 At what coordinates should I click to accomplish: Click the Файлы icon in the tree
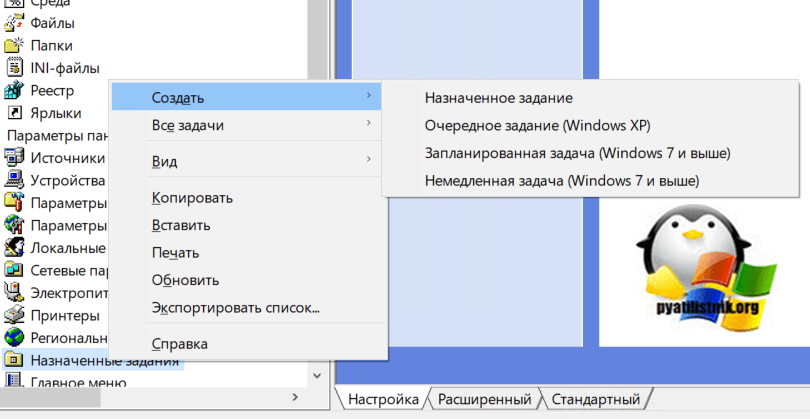(14, 22)
